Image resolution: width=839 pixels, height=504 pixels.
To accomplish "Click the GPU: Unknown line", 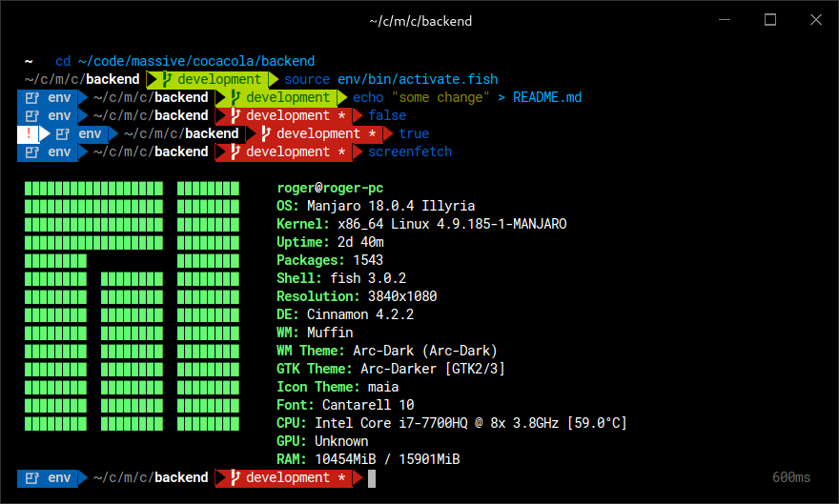I will point(322,441).
